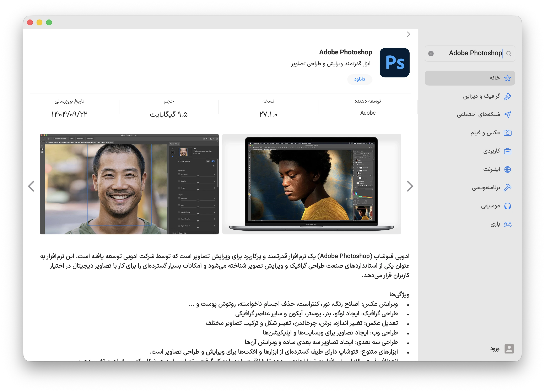
Task: Click the paper plane icon beside شبکه‌های اجتماعی
Action: click(508, 115)
